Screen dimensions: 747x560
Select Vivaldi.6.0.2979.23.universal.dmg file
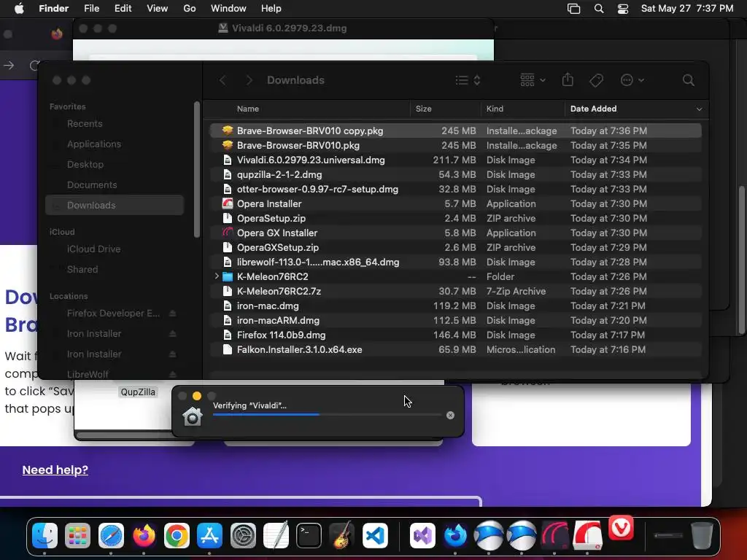pos(455,160)
